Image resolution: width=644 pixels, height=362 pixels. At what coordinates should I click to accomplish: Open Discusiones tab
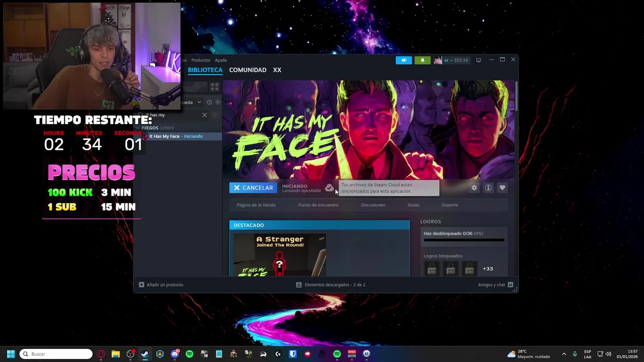pyautogui.click(x=373, y=205)
